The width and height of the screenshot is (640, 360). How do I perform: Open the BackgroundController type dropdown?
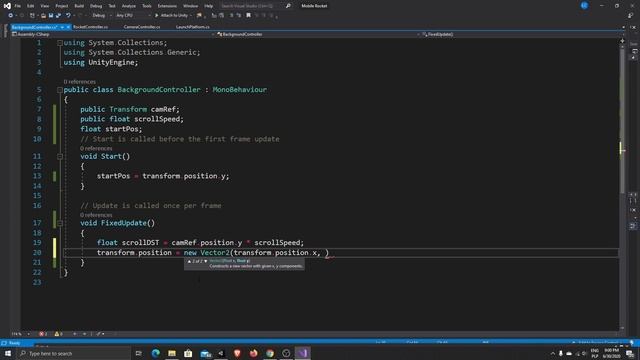pyautogui.click(x=318, y=34)
